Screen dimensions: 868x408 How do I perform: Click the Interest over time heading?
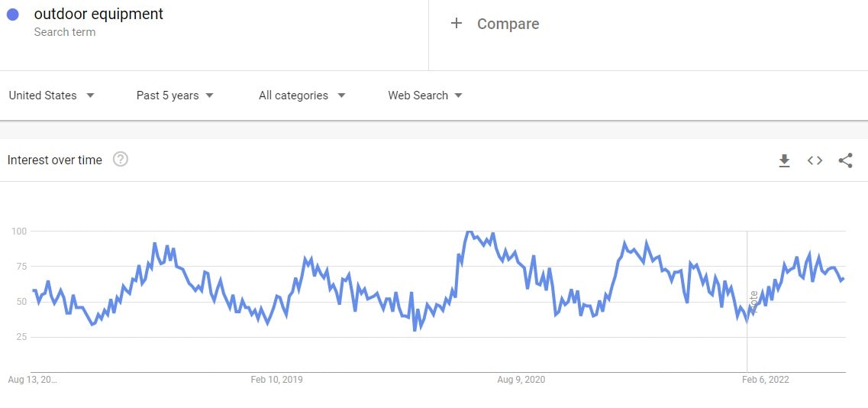click(x=54, y=160)
